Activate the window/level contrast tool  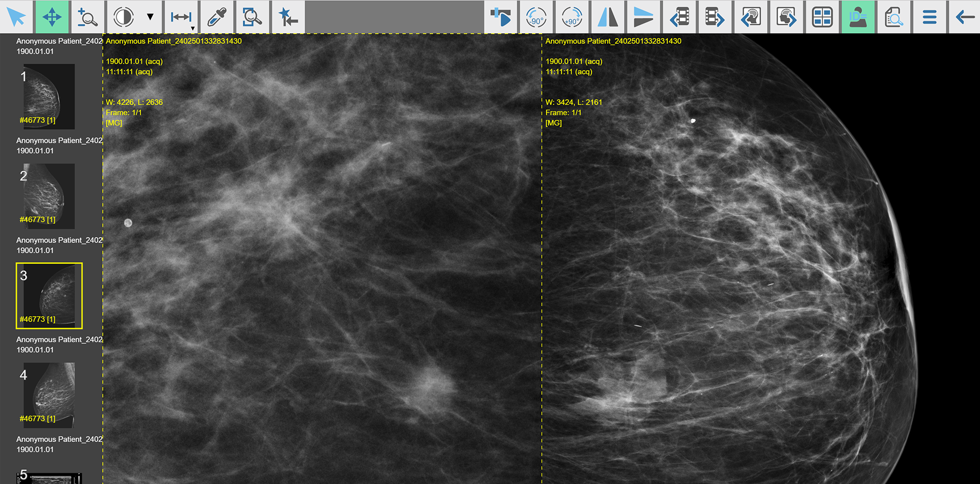point(124,17)
